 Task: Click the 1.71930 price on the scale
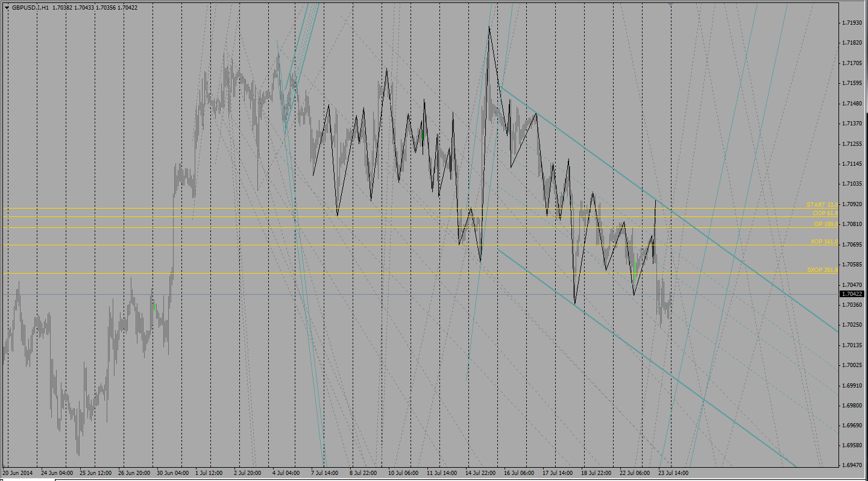(852, 23)
